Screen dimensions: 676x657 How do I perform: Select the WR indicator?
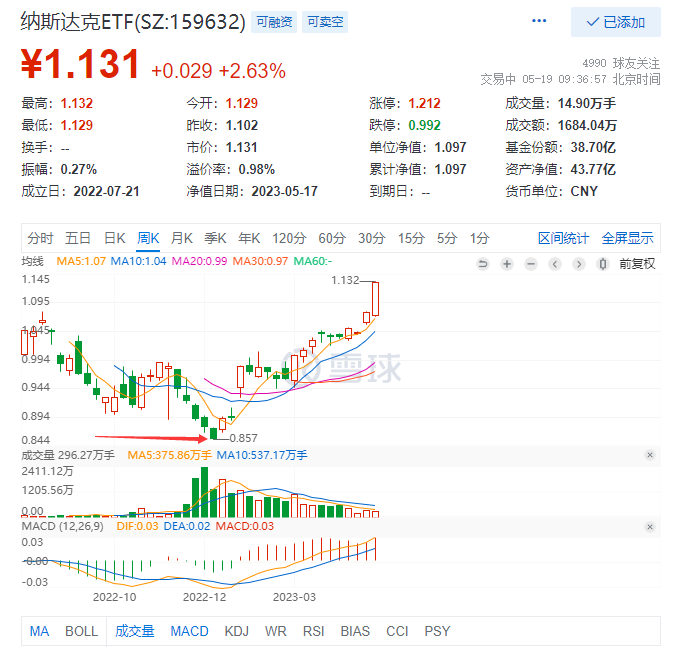point(275,631)
